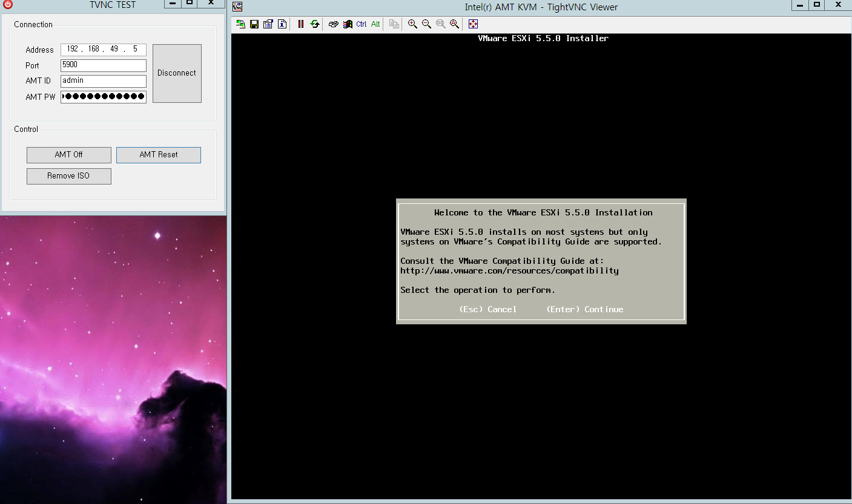Screen dimensions: 852x504
Task: Click the 'Welcome to the VMware ESXi 5.5.0 Installation' title
Action: (x=543, y=212)
